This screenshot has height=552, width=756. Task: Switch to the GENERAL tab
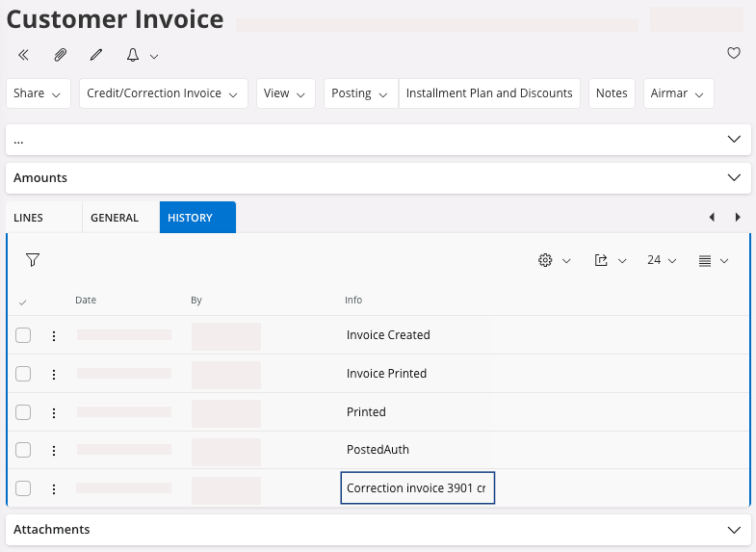(x=115, y=218)
